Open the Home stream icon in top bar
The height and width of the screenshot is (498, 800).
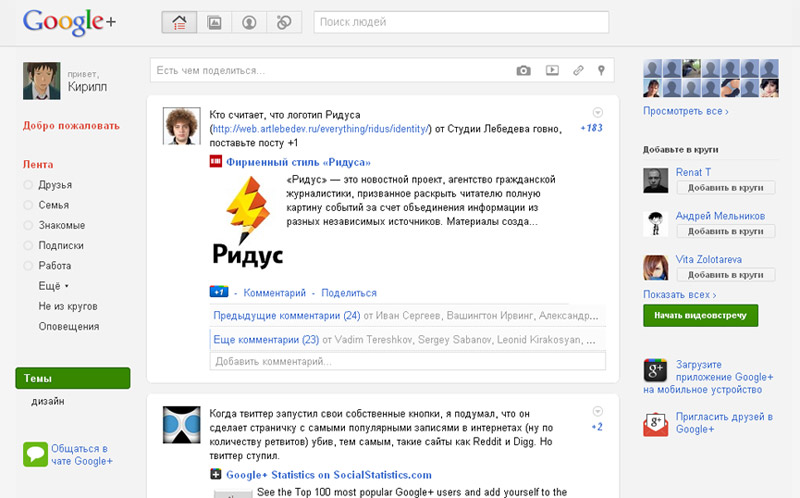179,22
